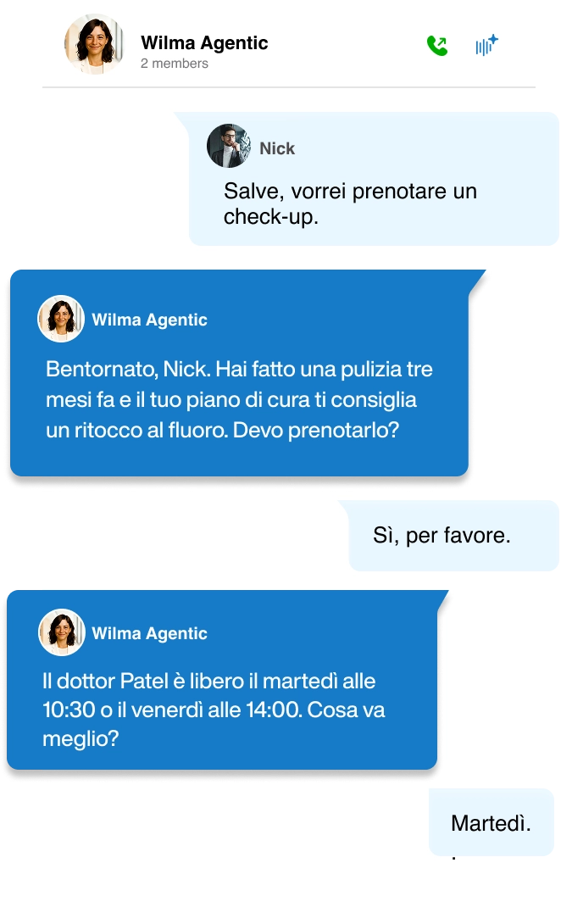Screen dimensions: 561x924
Task: Click the Wilma Agentic name above the fluoride message
Action: (x=150, y=320)
